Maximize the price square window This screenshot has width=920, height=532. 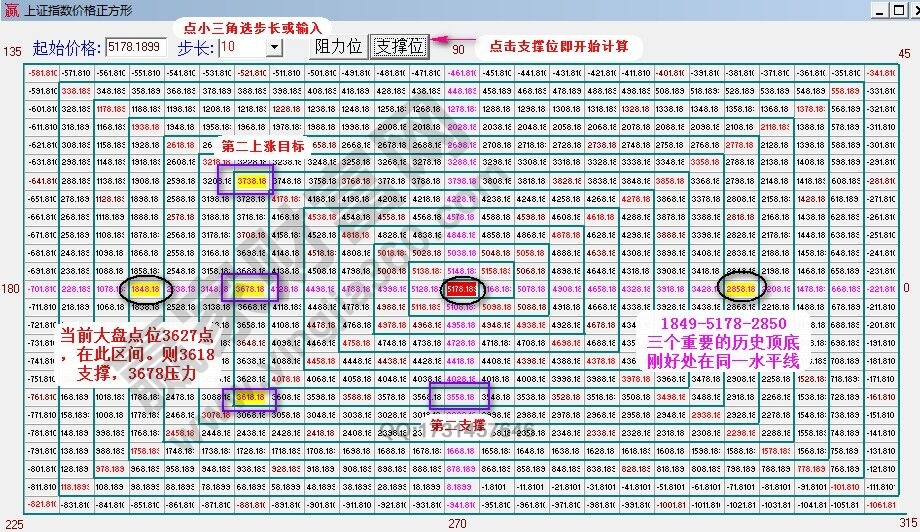tap(893, 9)
